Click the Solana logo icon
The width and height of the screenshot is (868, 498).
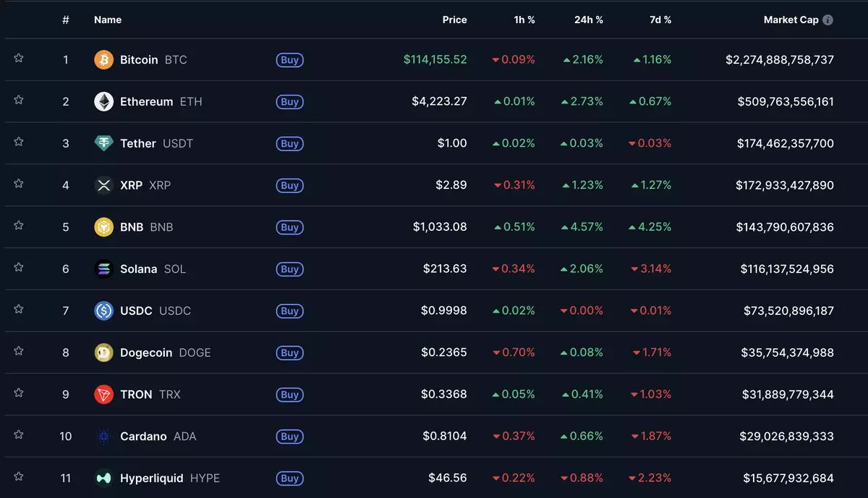pyautogui.click(x=104, y=269)
